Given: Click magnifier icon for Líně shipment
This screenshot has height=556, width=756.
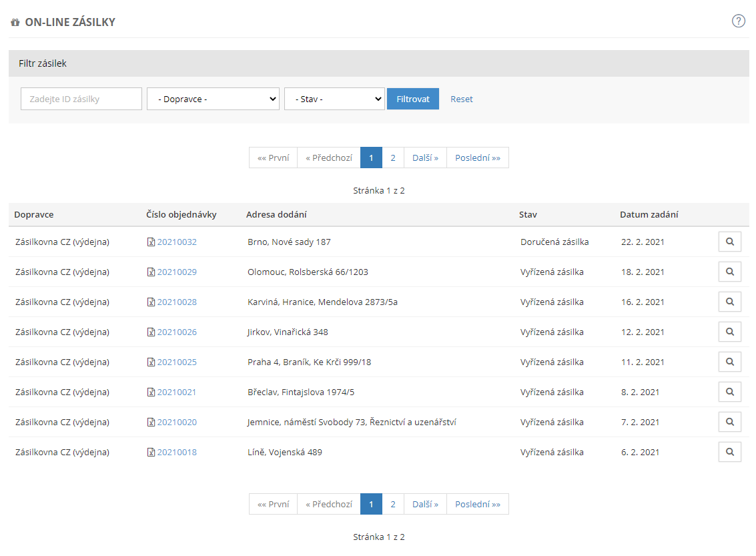Looking at the screenshot, I should coord(729,452).
